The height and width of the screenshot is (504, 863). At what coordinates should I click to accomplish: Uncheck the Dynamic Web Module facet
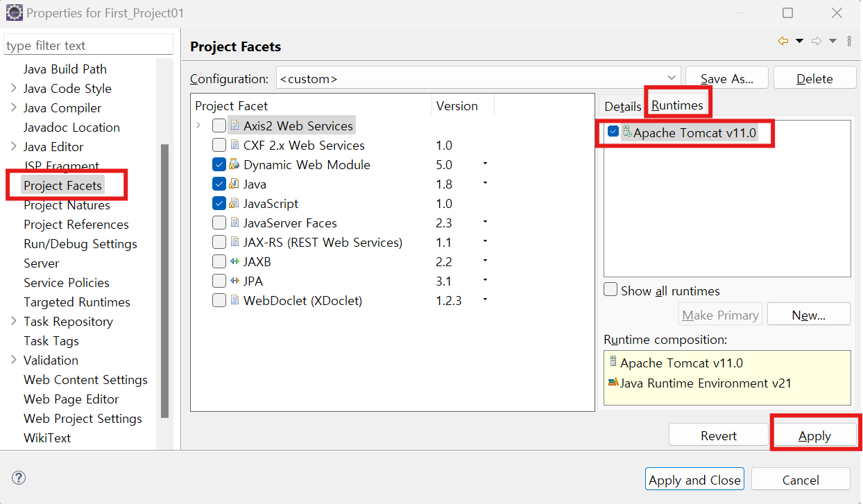click(219, 164)
